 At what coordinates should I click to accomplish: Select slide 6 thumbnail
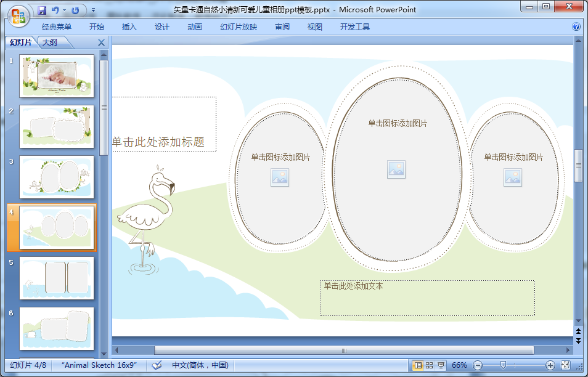coord(57,329)
